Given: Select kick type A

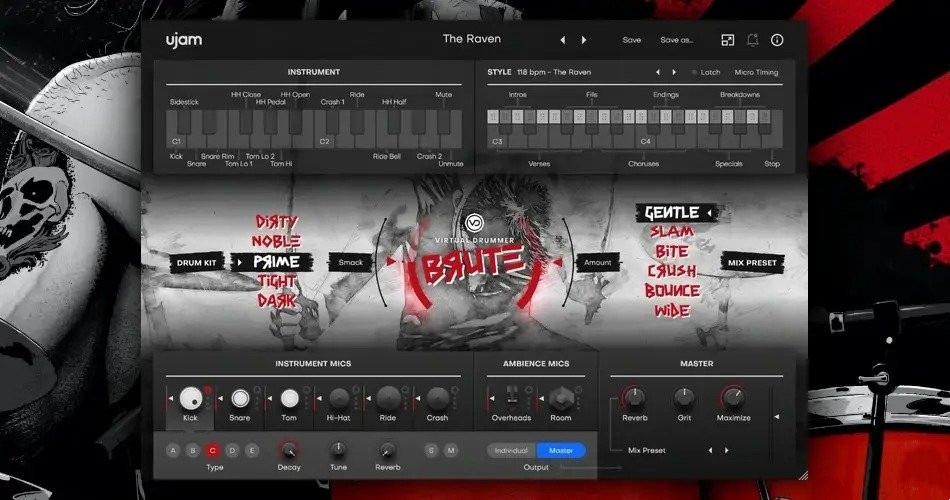Looking at the screenshot, I should (x=173, y=450).
